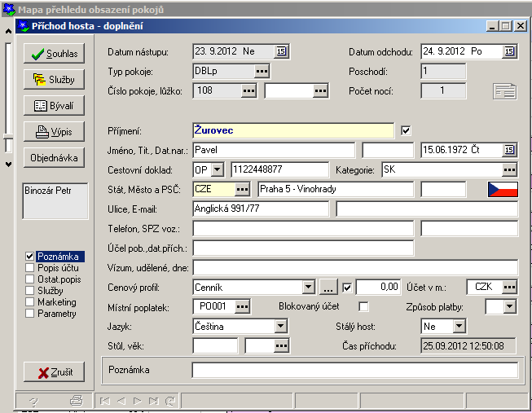Expand the Stálý host dropdown

pos(459,326)
